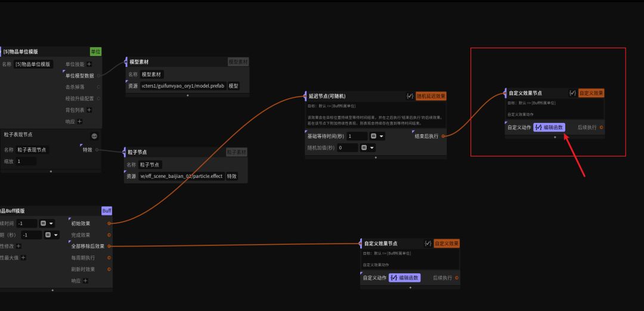
Task: Add 属性最大值 entry via plus icon
Action: 23,257
